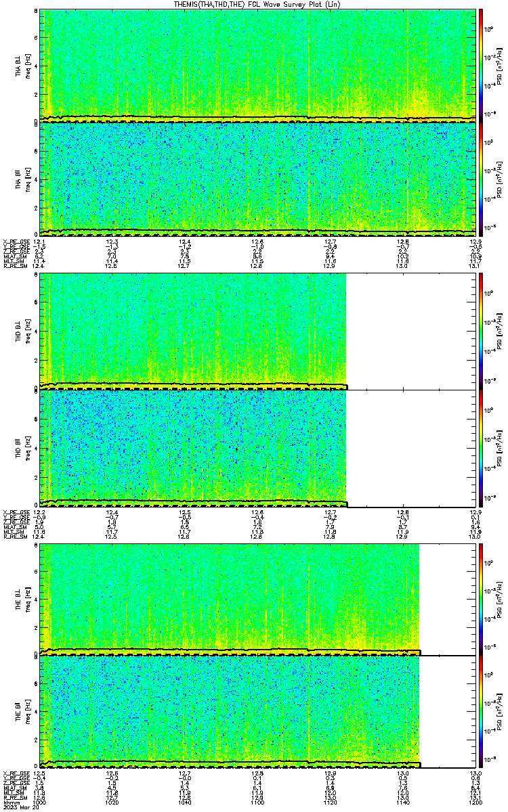The image size is (508, 812).
Task: Click the '1140' time tick label
Action: coord(402,802)
